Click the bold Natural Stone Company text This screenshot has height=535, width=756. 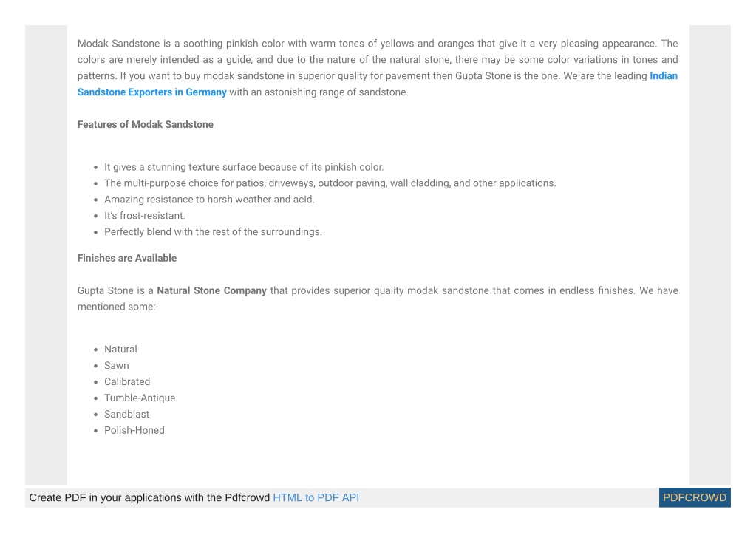[x=211, y=290]
